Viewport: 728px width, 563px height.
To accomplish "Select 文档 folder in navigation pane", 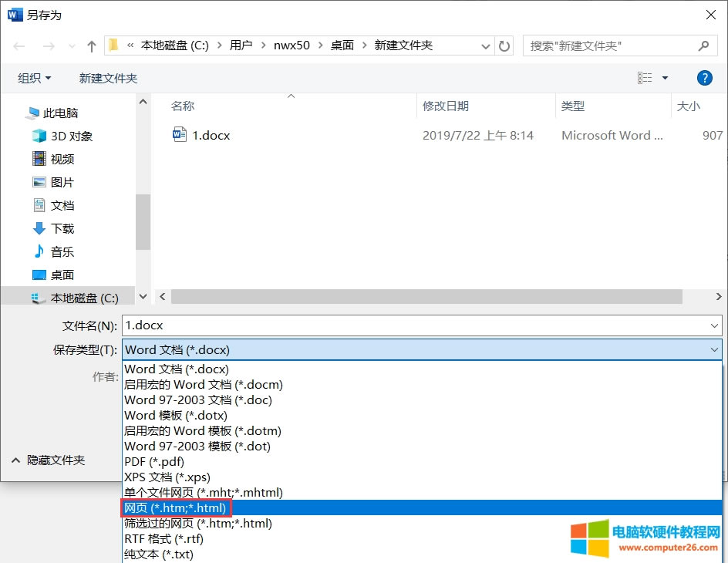I will [53, 206].
